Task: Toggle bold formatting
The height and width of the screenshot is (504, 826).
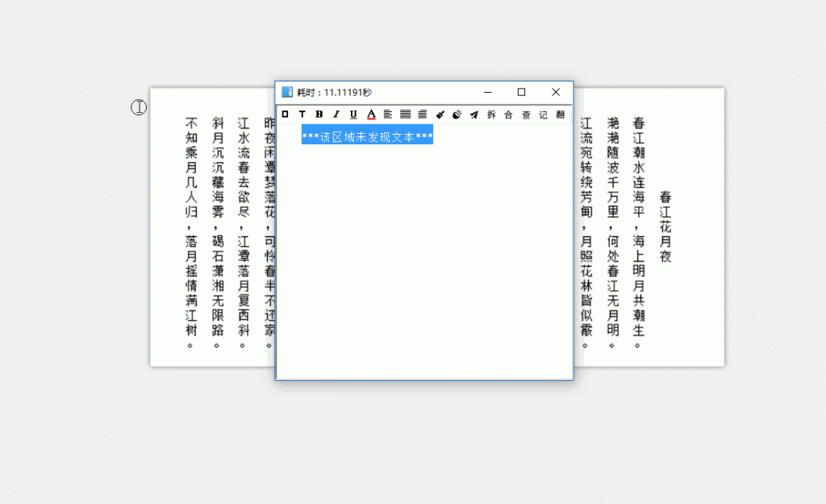Action: (x=319, y=115)
